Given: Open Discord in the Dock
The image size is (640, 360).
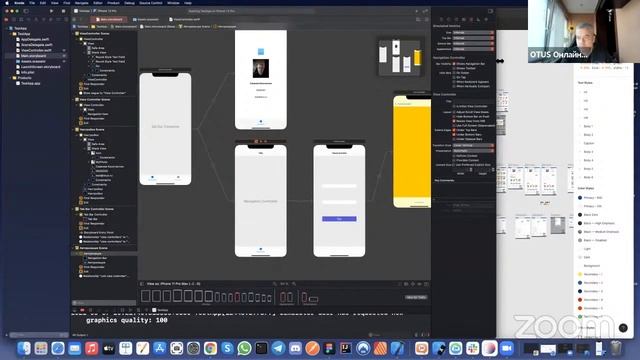Looking at the screenshot, I should click(x=295, y=348).
